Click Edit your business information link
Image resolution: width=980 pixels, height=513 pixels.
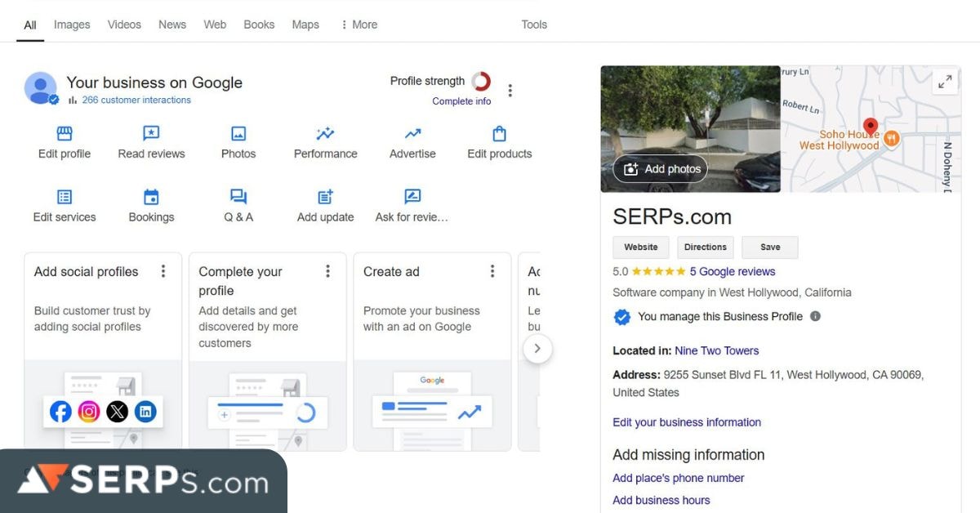(x=687, y=422)
